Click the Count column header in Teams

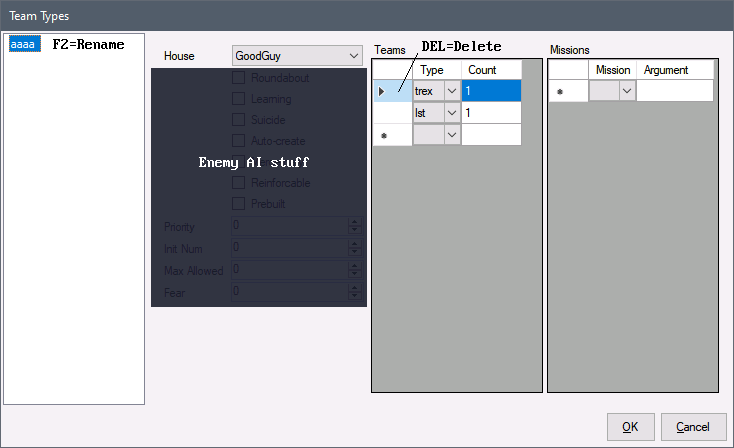click(491, 70)
